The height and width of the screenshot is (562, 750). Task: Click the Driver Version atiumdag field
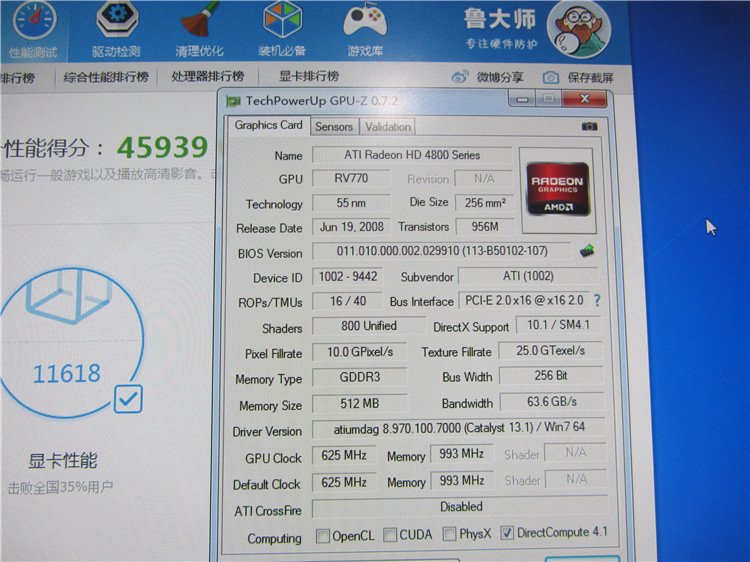[459, 428]
